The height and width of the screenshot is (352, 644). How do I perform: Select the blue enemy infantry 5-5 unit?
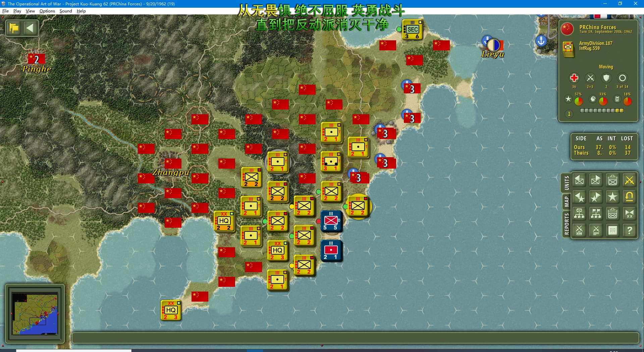pos(331,221)
